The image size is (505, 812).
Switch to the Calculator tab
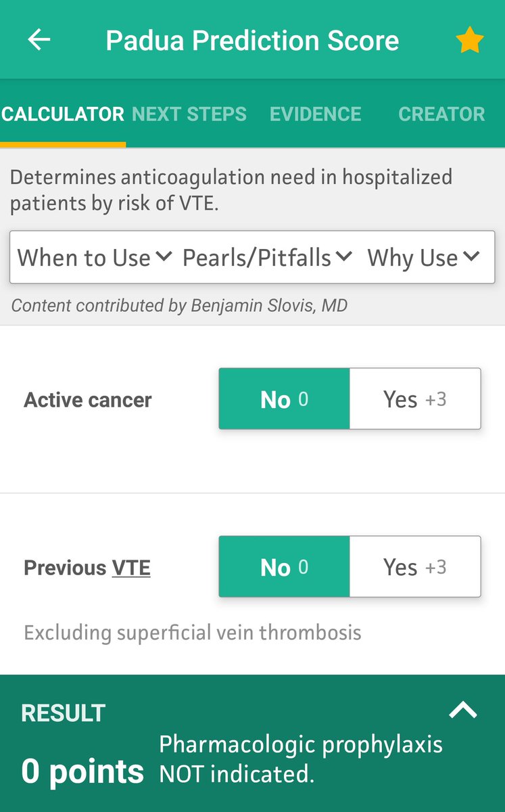pyautogui.click(x=63, y=114)
